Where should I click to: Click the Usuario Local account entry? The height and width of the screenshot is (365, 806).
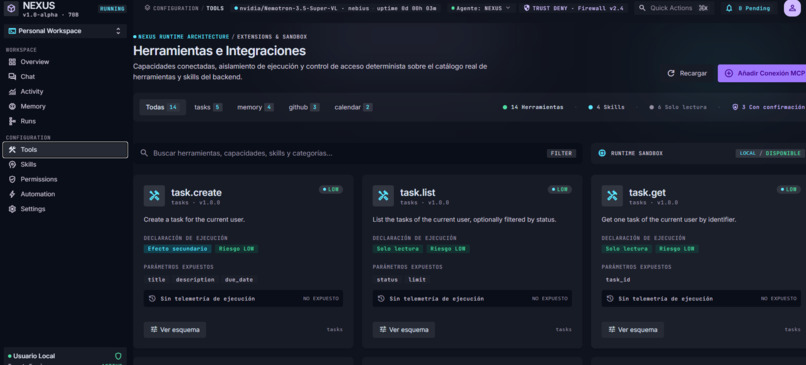point(65,356)
